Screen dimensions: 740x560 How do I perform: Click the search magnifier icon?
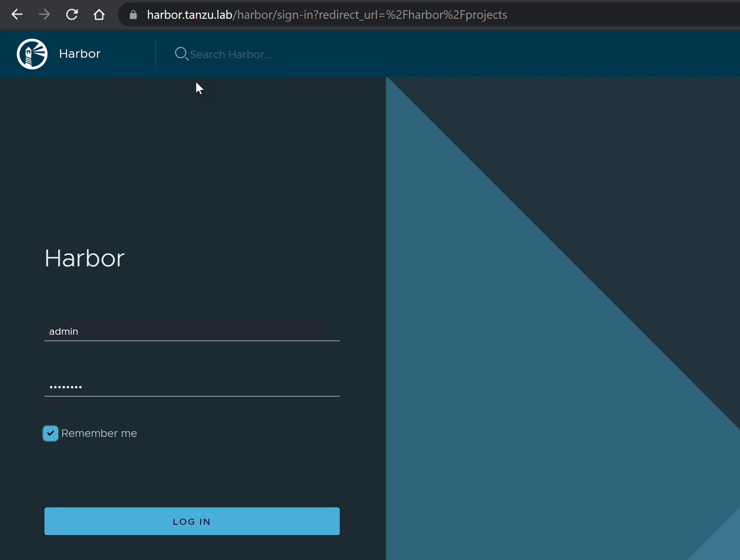[x=181, y=54]
